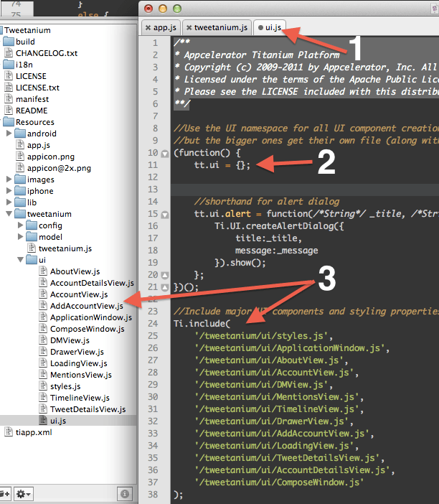Click the fold end marker at line 21
Image resolution: width=439 pixels, height=504 pixels.
tap(165, 287)
